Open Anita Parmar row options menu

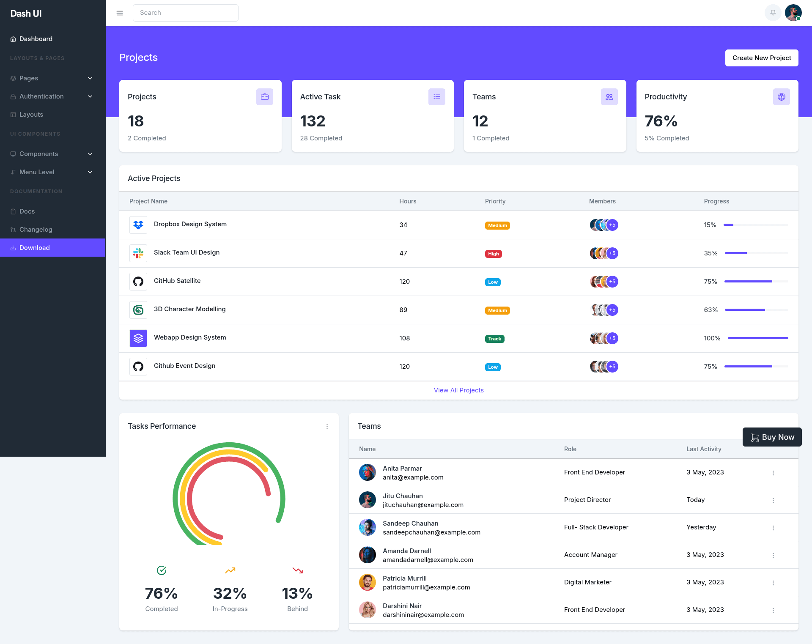(x=773, y=473)
